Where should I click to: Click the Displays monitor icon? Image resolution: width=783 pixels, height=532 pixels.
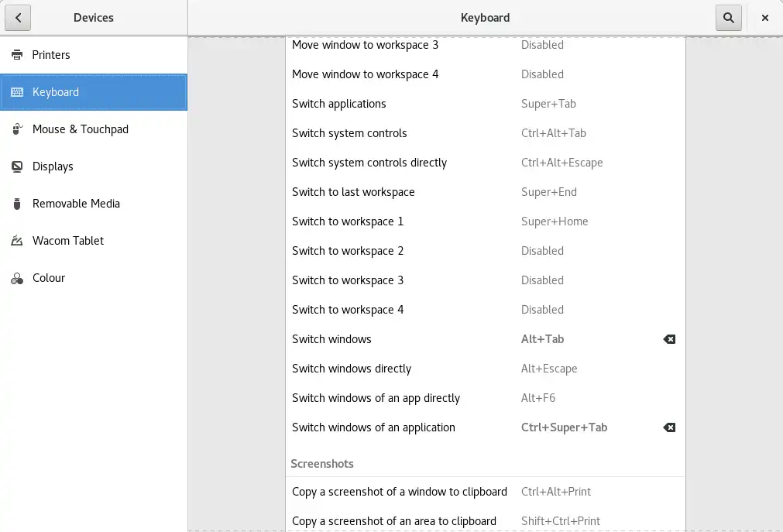point(17,166)
